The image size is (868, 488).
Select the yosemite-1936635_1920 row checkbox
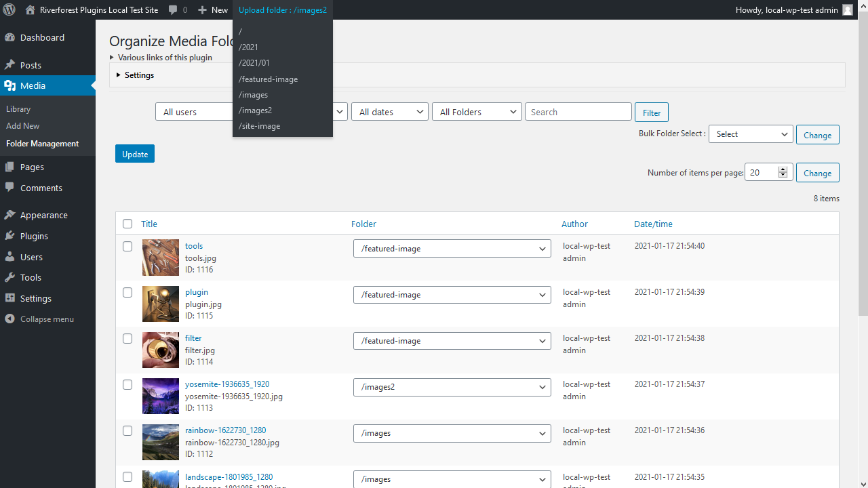click(127, 385)
